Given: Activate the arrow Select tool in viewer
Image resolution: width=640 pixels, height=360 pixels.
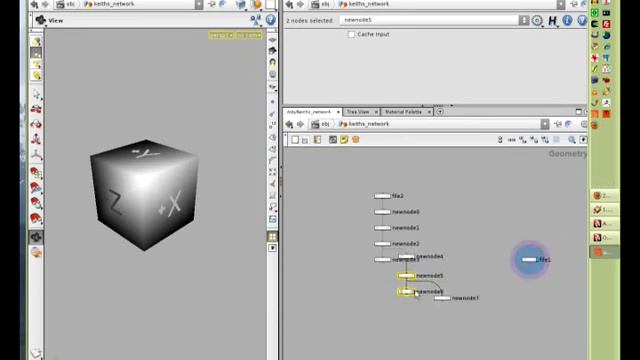Looking at the screenshot, I should pyautogui.click(x=36, y=95).
